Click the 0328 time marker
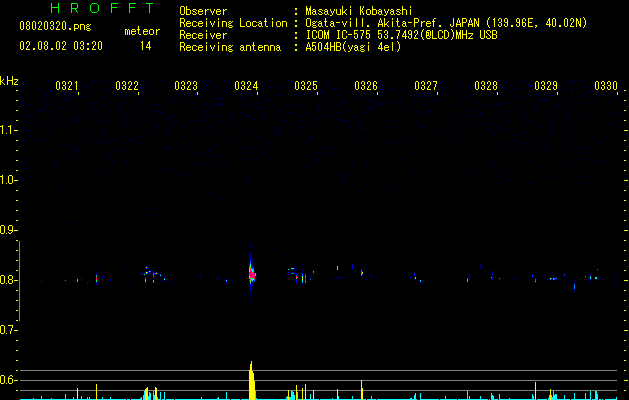 coord(486,86)
